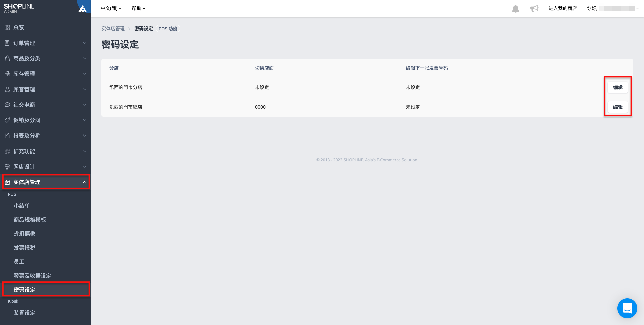Viewport: 644px width, 325px height.
Task: Edit the 凱西的門市總店 row
Action: [x=618, y=107]
